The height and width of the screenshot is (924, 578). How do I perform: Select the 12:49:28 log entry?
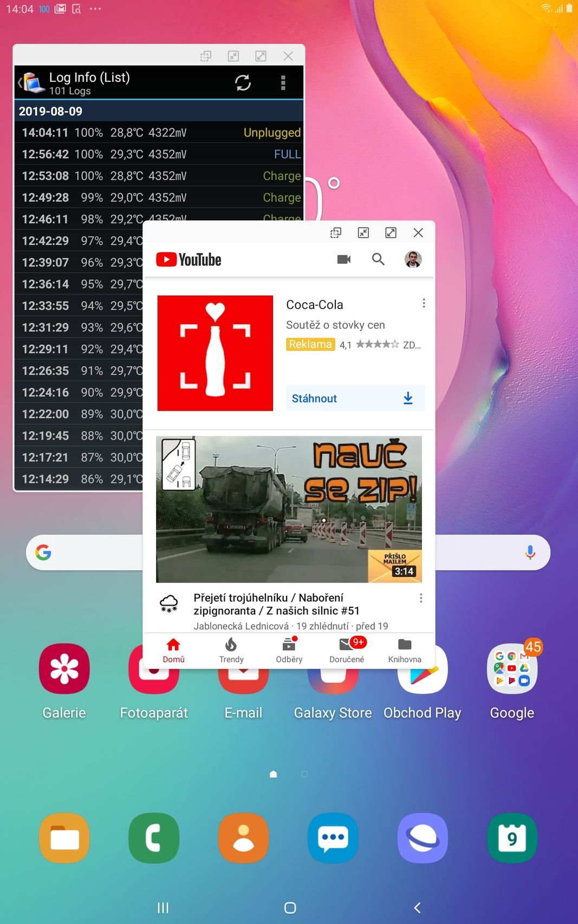tap(159, 197)
